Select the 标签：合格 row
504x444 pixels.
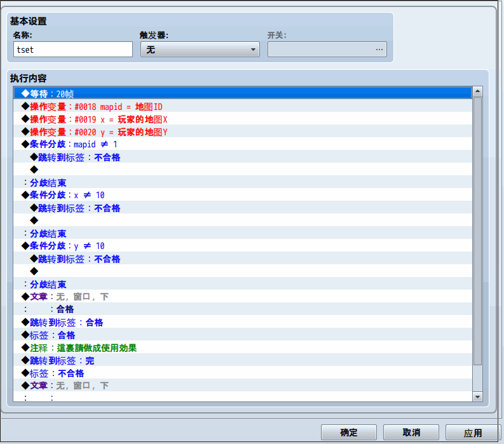tap(243, 335)
